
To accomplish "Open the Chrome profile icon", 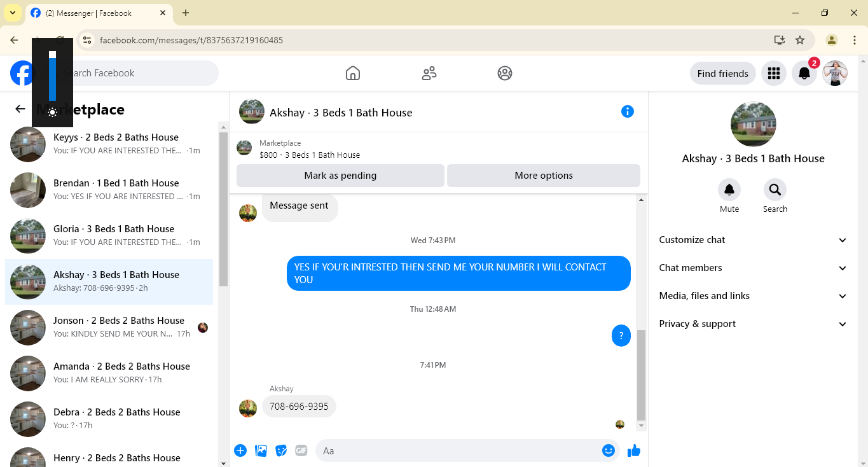I will coord(832,40).
